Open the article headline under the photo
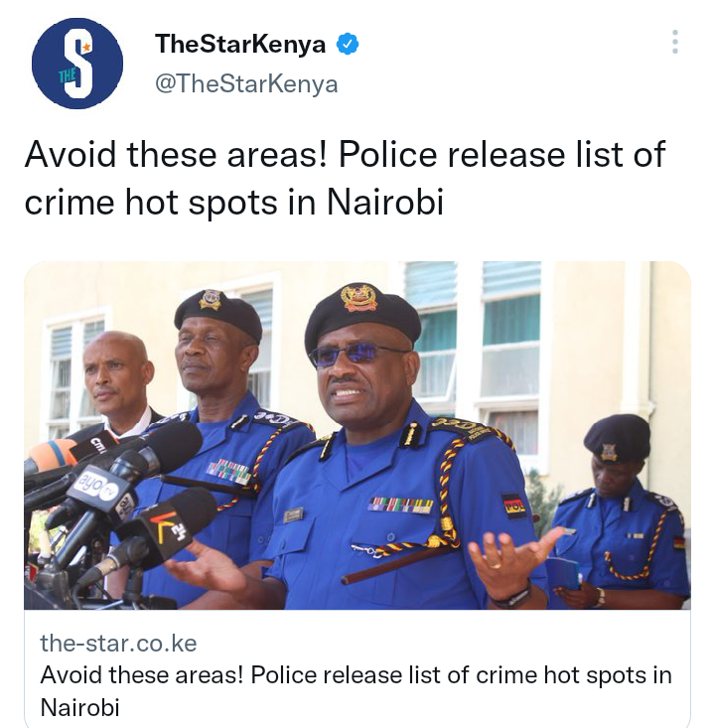Image resolution: width=714 pixels, height=728 pixels. 357,691
